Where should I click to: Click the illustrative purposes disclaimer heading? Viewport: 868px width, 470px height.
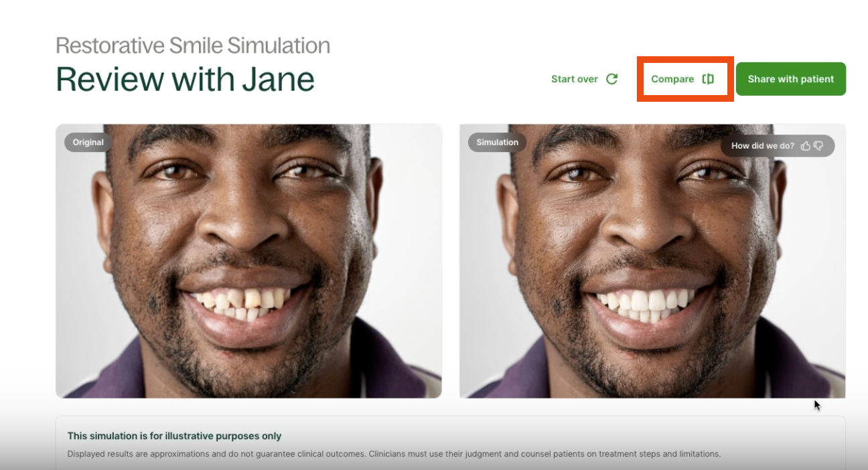[174, 436]
